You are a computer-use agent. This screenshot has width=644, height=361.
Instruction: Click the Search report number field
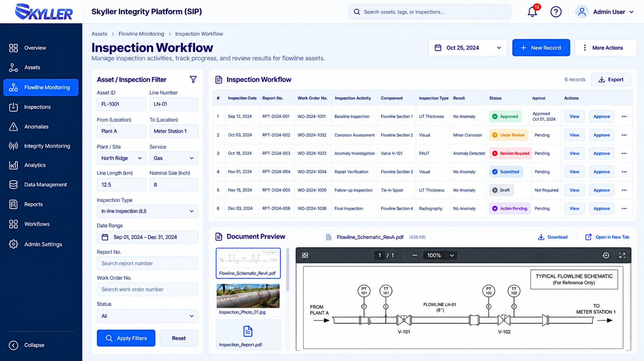(147, 263)
